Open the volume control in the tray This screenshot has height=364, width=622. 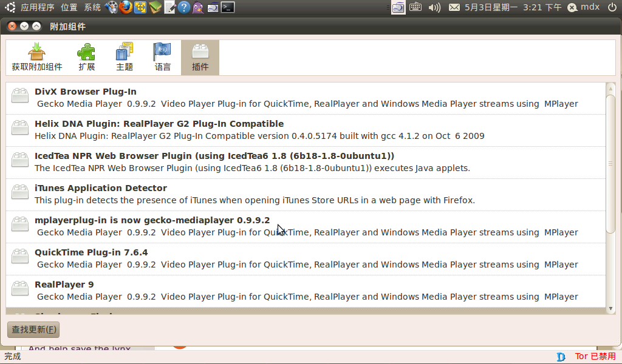[x=434, y=7]
